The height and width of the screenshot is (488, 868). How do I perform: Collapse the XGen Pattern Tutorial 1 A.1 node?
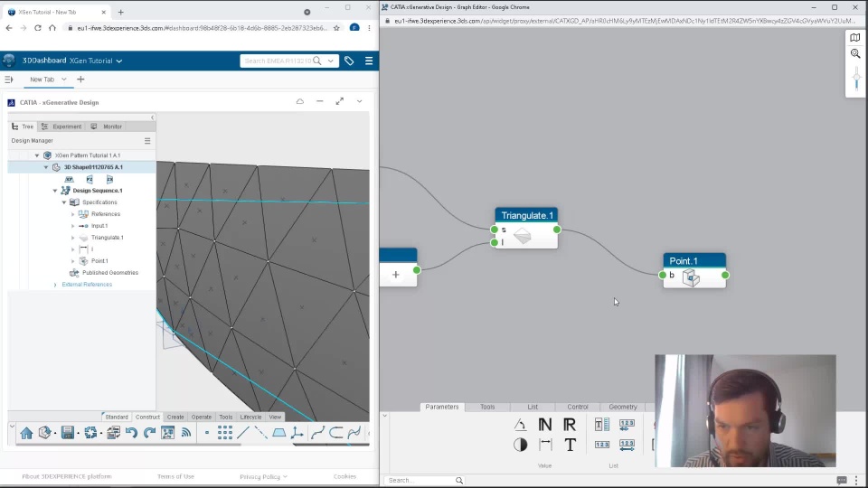[37, 155]
